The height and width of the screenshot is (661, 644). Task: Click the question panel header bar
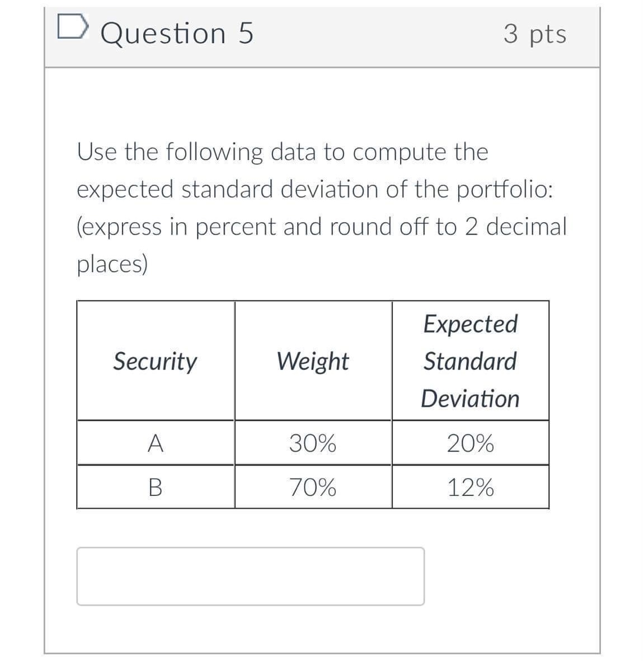[322, 35]
